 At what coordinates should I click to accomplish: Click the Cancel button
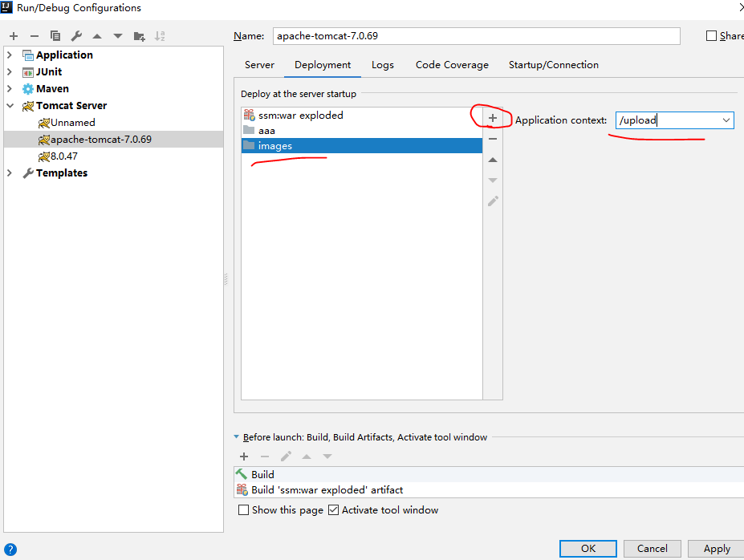point(653,549)
